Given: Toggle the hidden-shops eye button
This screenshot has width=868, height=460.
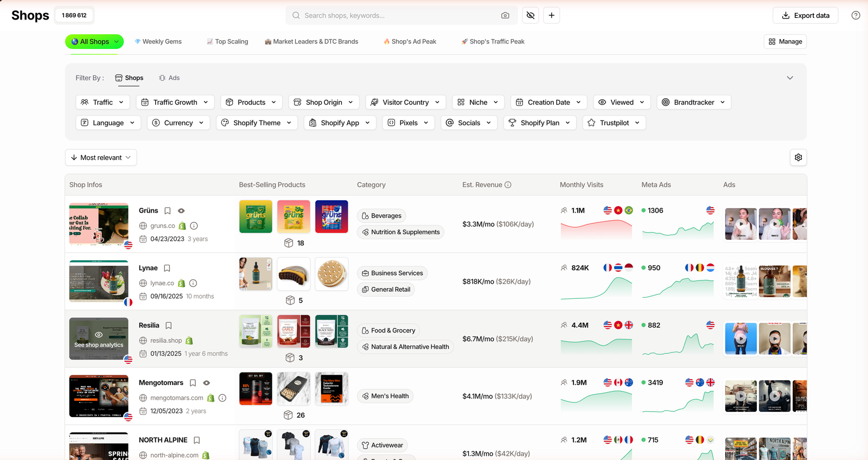Looking at the screenshot, I should (531, 16).
